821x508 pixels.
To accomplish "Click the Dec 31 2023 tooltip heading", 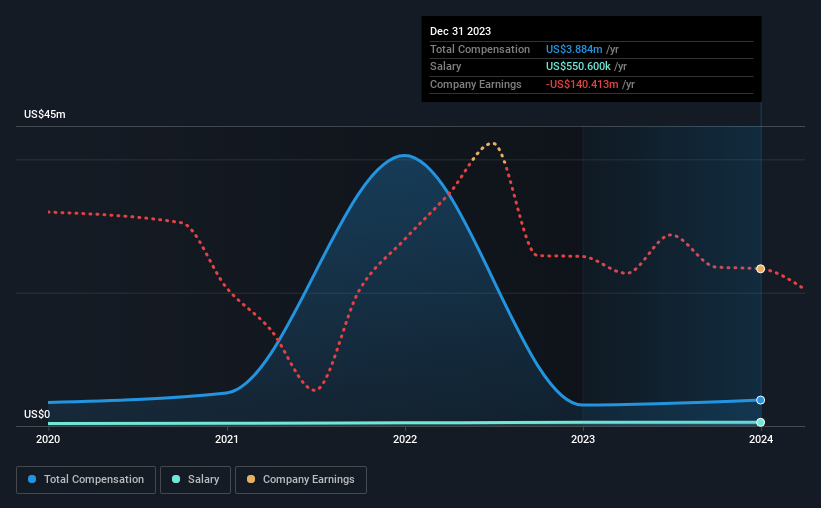I will point(460,31).
